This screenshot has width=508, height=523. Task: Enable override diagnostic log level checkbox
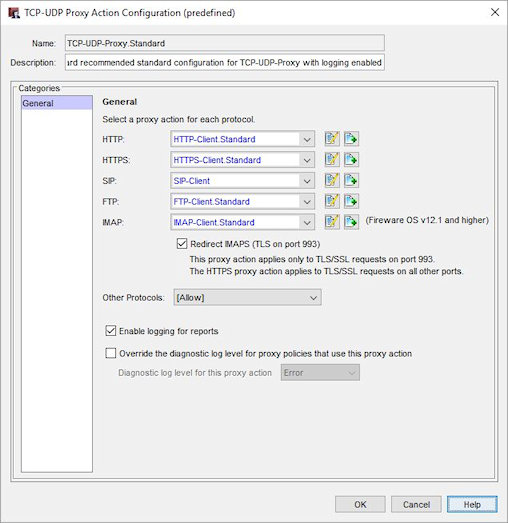click(x=111, y=353)
